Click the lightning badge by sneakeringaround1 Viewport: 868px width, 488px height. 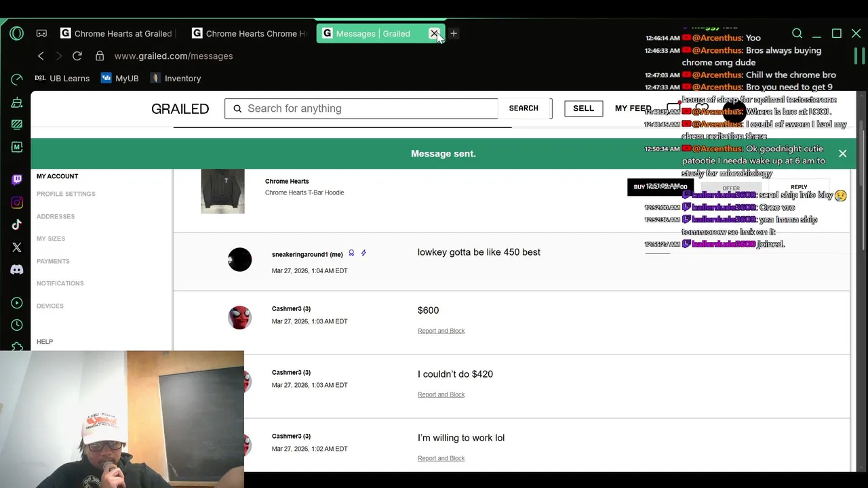(x=363, y=253)
